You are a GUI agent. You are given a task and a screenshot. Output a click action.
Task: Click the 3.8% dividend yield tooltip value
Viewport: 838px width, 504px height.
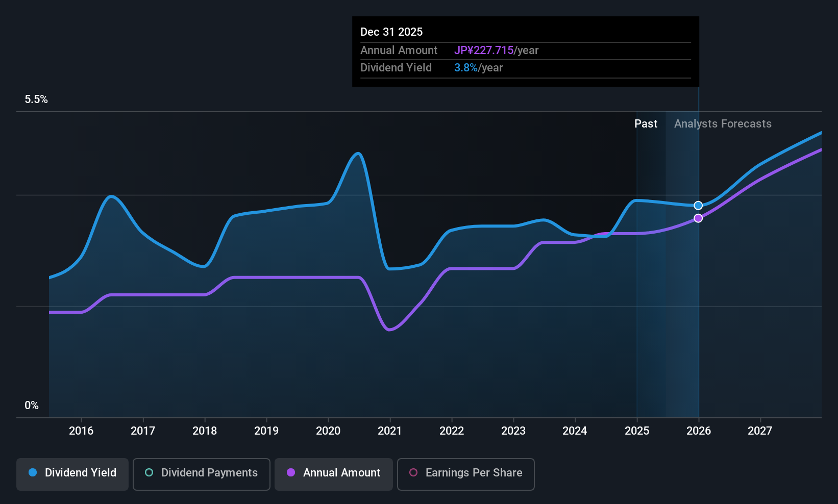(x=466, y=68)
